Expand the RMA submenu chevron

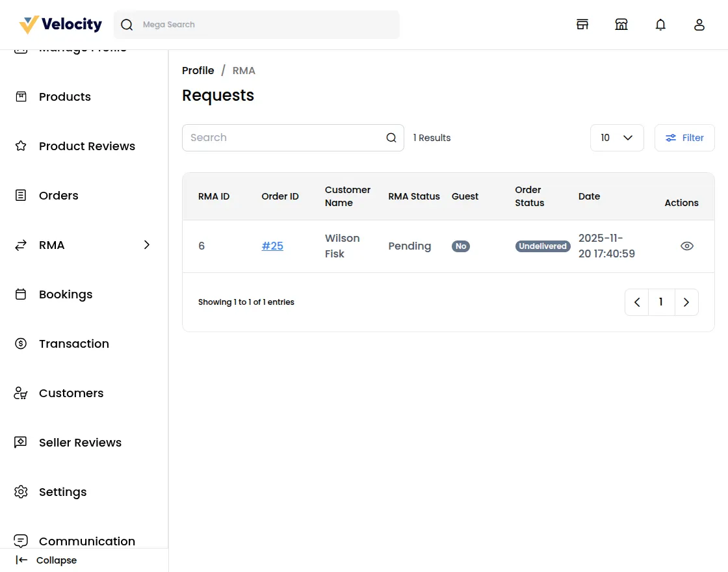click(x=147, y=245)
